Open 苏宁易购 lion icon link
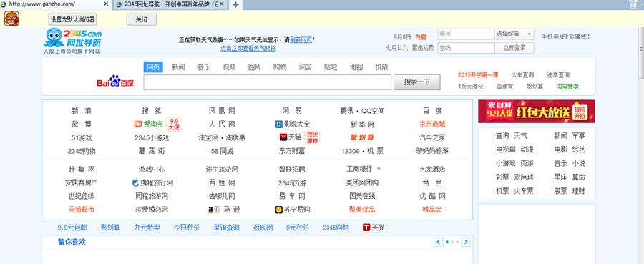 292,210
